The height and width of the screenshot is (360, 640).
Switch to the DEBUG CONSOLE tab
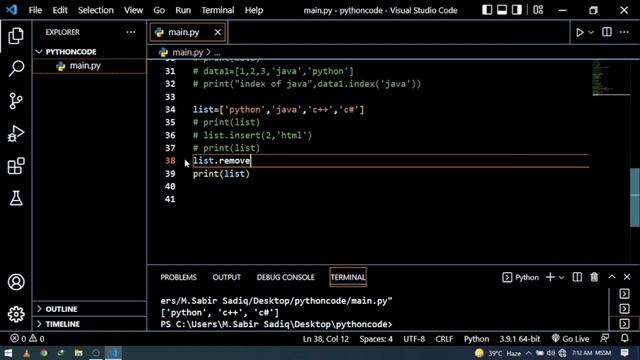[x=285, y=277]
